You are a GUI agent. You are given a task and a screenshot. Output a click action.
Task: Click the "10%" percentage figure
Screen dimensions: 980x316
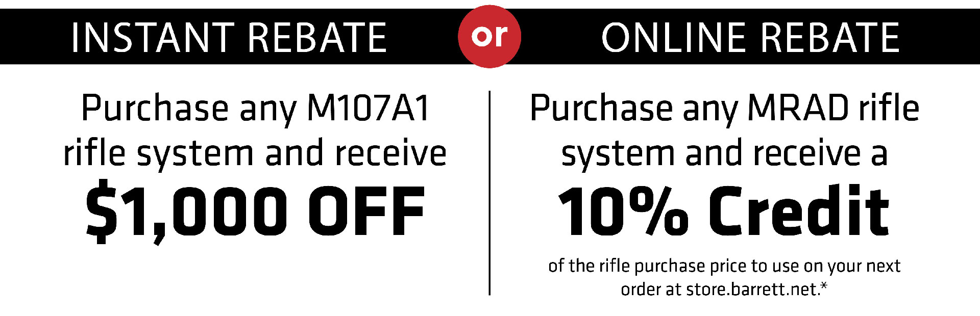click(624, 210)
